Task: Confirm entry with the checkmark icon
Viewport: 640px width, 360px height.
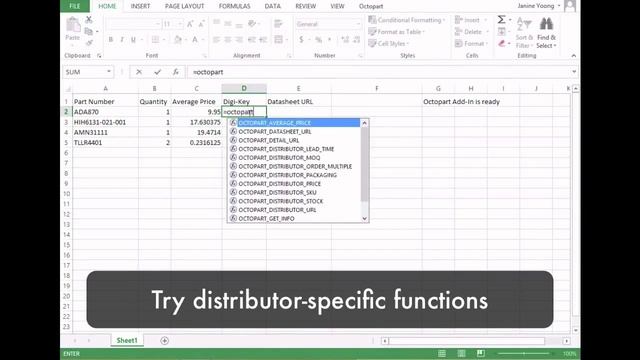Action: click(x=157, y=72)
